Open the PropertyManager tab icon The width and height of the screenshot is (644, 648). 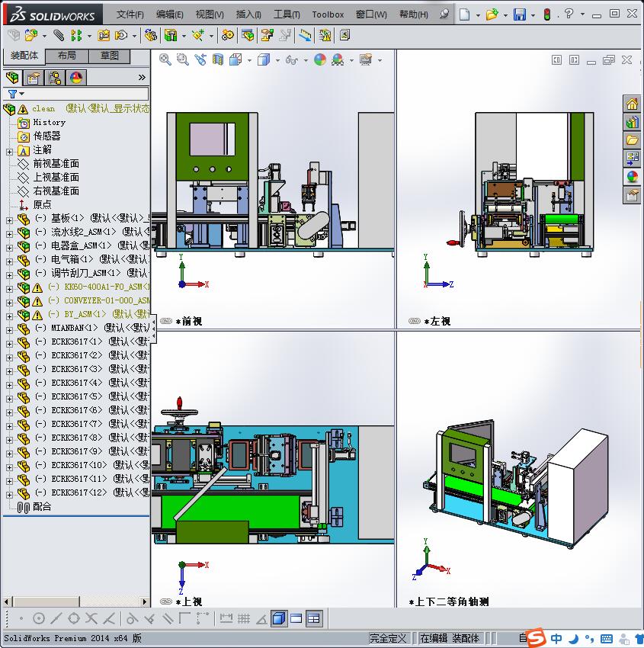tap(34, 78)
